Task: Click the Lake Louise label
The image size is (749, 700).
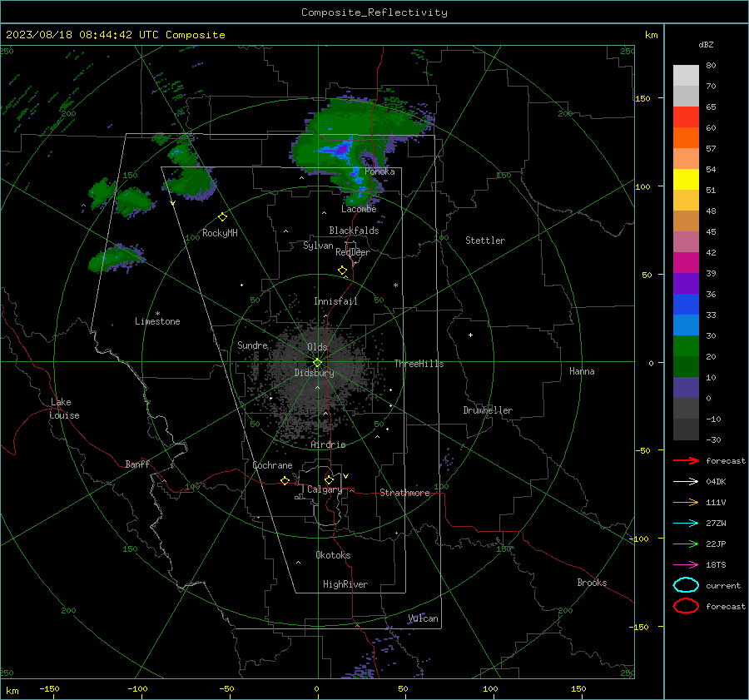Action: 64,409
